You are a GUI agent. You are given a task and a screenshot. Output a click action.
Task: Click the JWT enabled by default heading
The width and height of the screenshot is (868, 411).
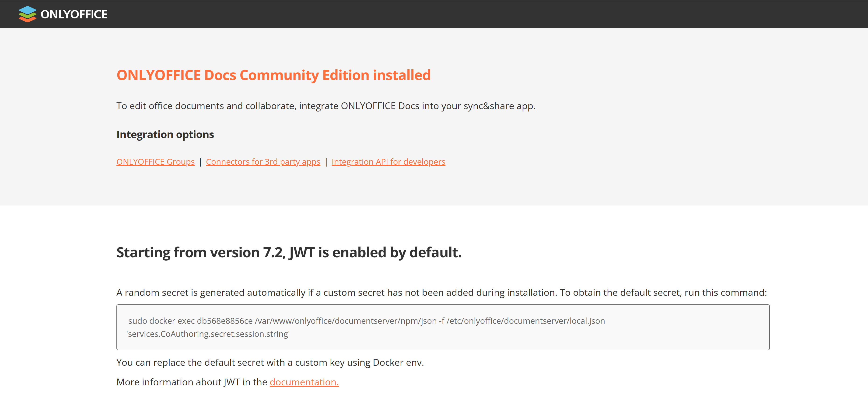tap(289, 252)
